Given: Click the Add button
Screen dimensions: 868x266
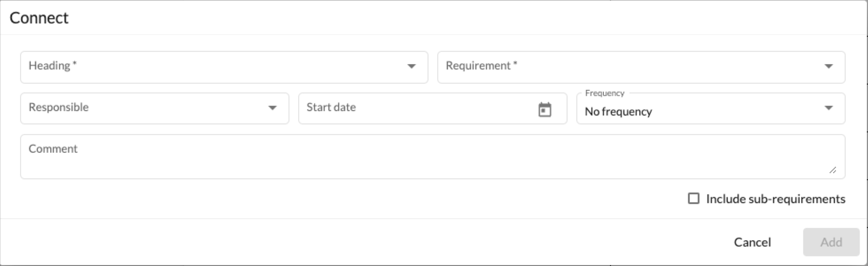Looking at the screenshot, I should [831, 242].
